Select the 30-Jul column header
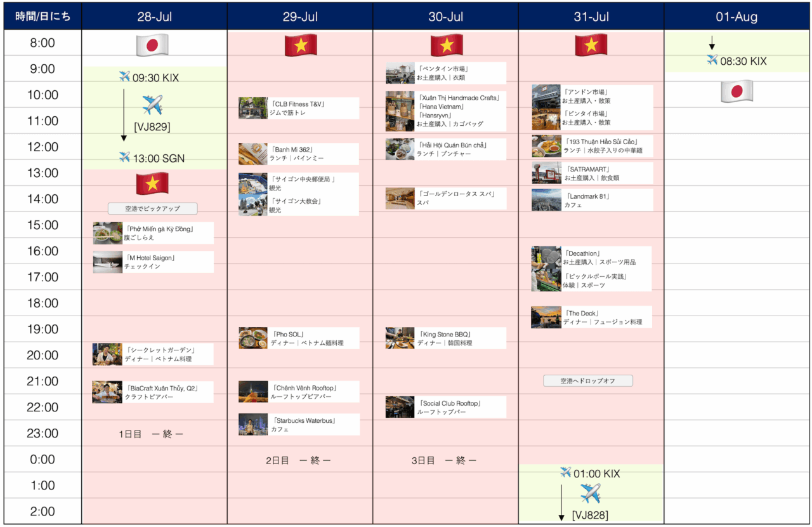The width and height of the screenshot is (812, 527). pos(445,17)
